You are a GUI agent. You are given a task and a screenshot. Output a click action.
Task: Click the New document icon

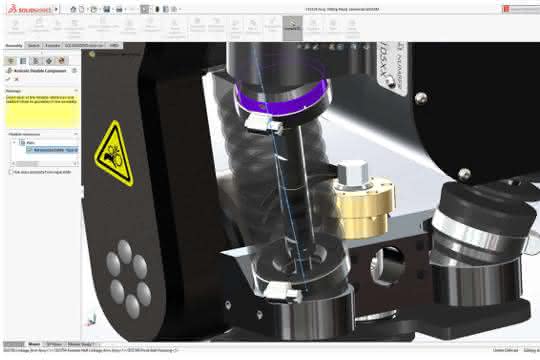point(82,9)
